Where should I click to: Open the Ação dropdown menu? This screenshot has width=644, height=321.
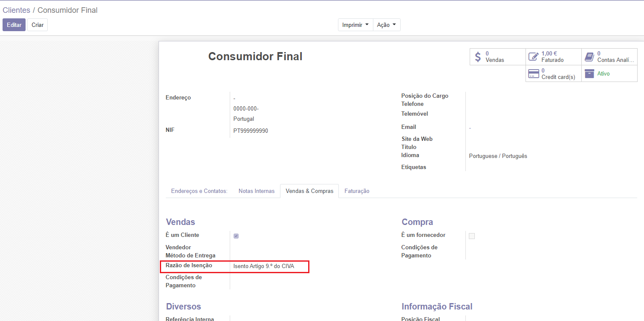(386, 25)
